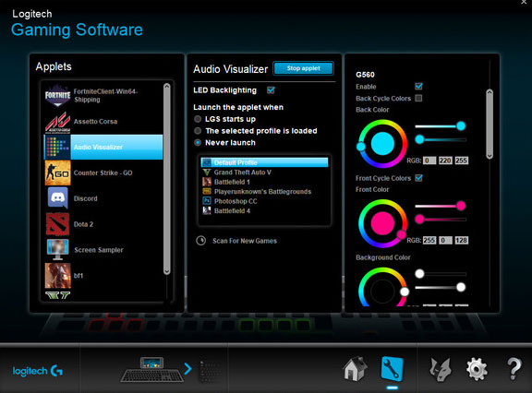Select the 'LGS starts up' radio option
This screenshot has width=532, height=393.
(198, 119)
